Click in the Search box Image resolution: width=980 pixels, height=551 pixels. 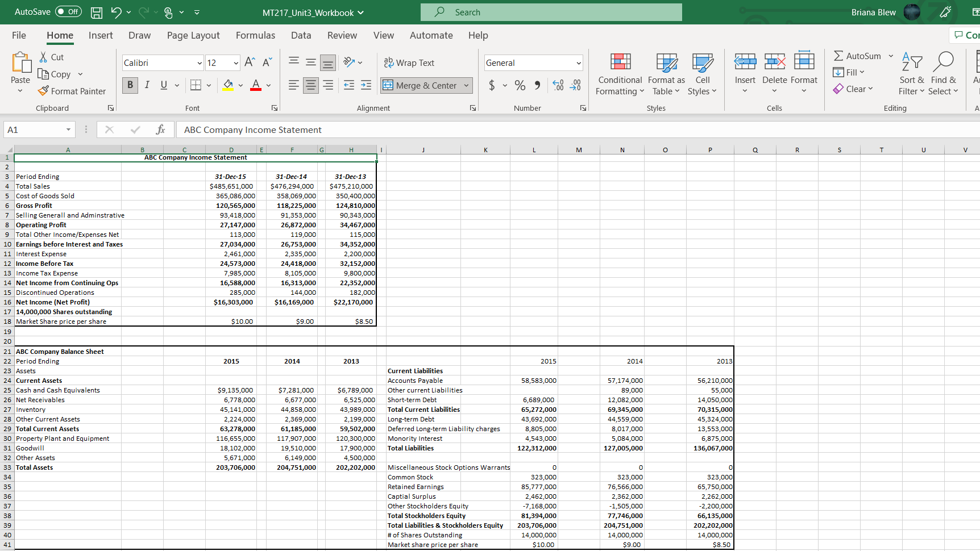pos(551,12)
